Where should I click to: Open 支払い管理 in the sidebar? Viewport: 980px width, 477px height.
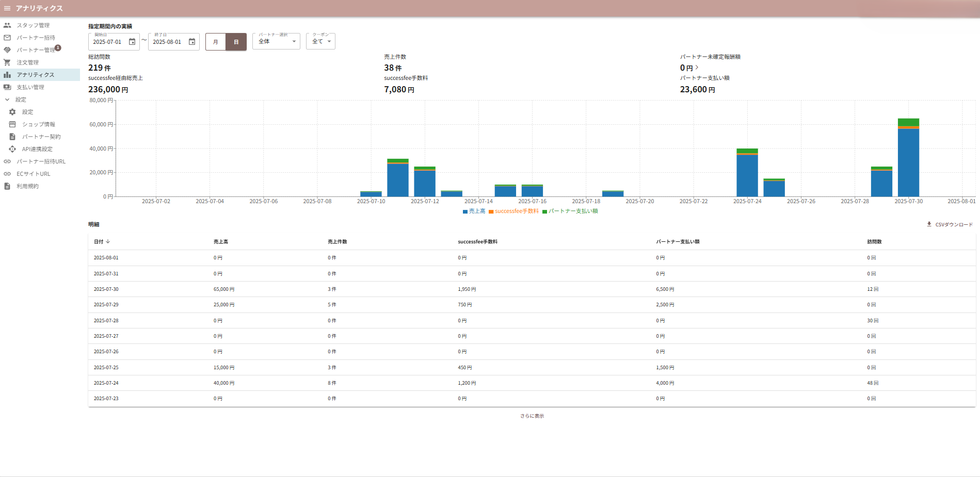click(x=30, y=87)
